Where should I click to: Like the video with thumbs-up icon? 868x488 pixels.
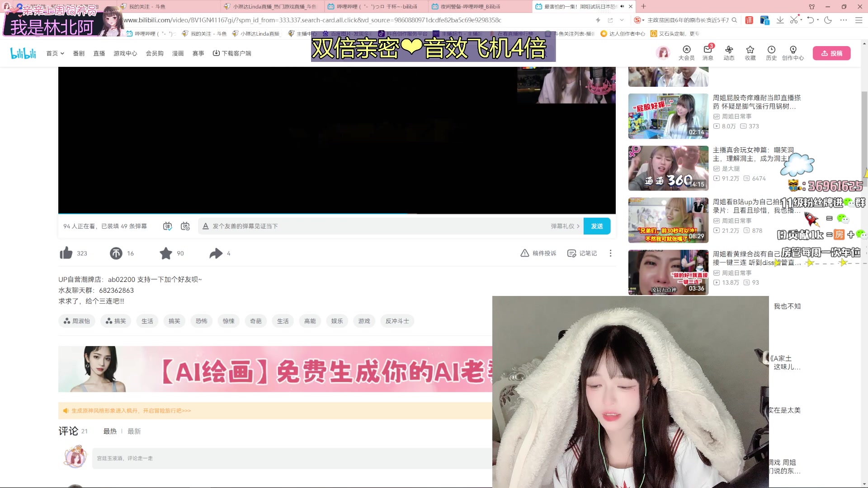point(66,253)
